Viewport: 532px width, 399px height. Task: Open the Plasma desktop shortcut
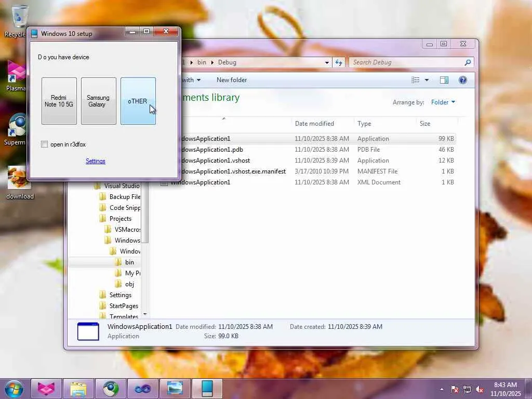pos(16,76)
